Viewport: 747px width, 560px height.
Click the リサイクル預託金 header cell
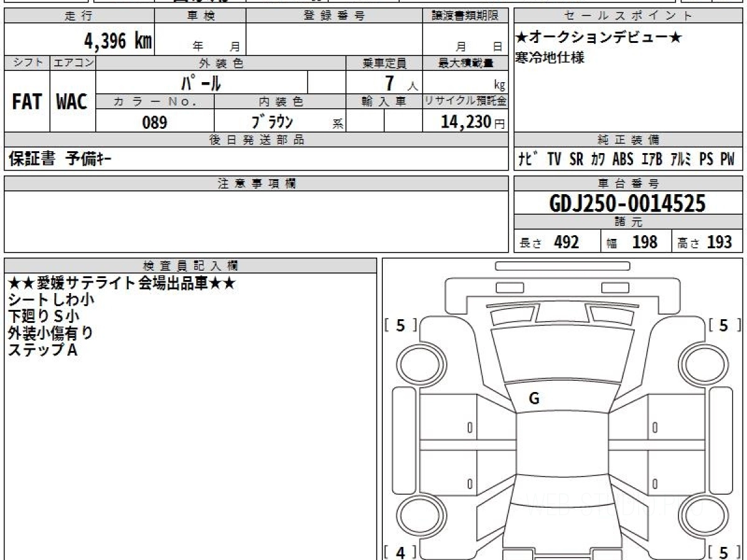(465, 101)
